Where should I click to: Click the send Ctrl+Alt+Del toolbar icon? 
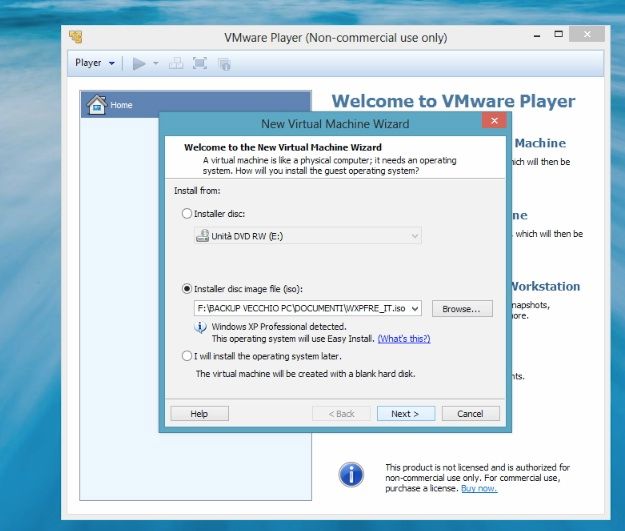176,63
